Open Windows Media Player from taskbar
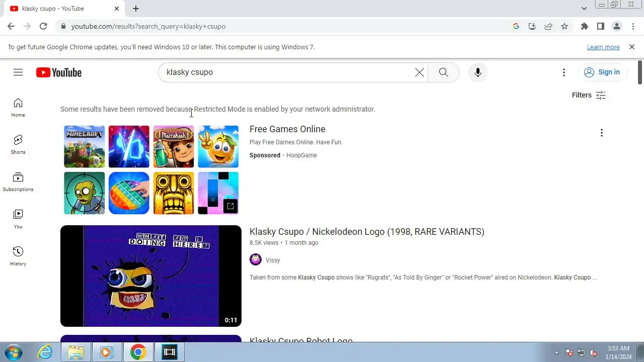 (x=107, y=352)
